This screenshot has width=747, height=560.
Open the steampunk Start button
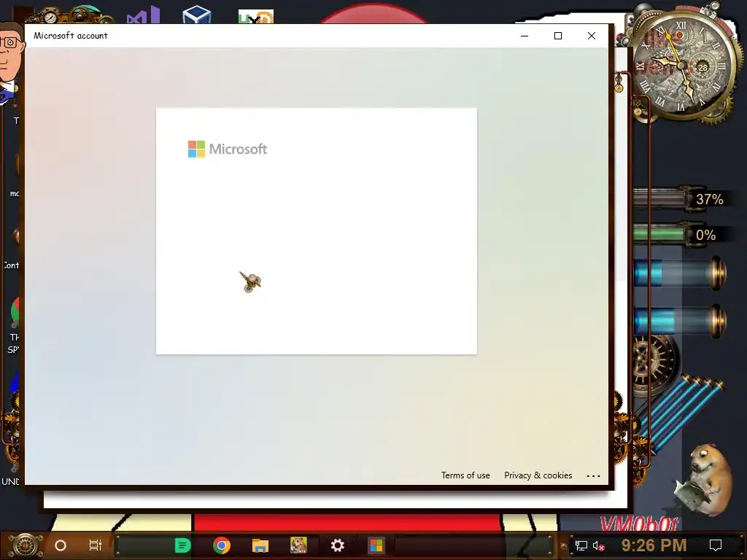(x=26, y=545)
